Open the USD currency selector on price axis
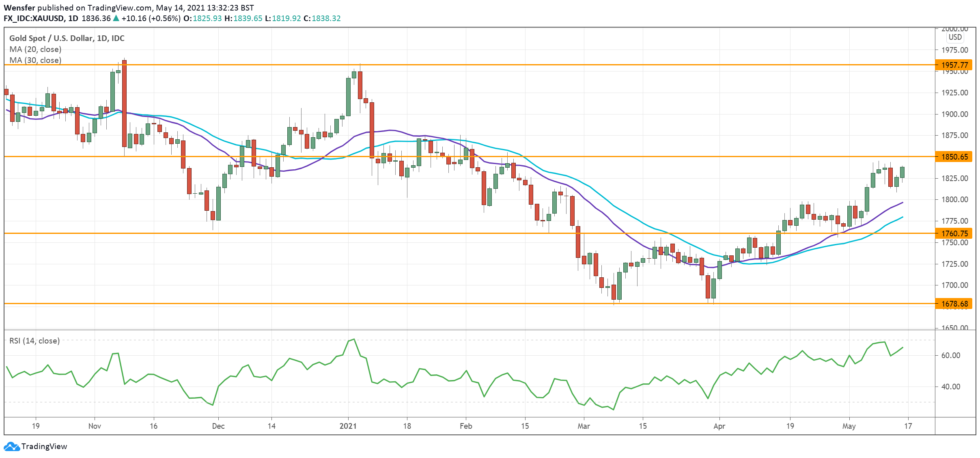Image resolution: width=980 pixels, height=458 pixels. tap(955, 37)
